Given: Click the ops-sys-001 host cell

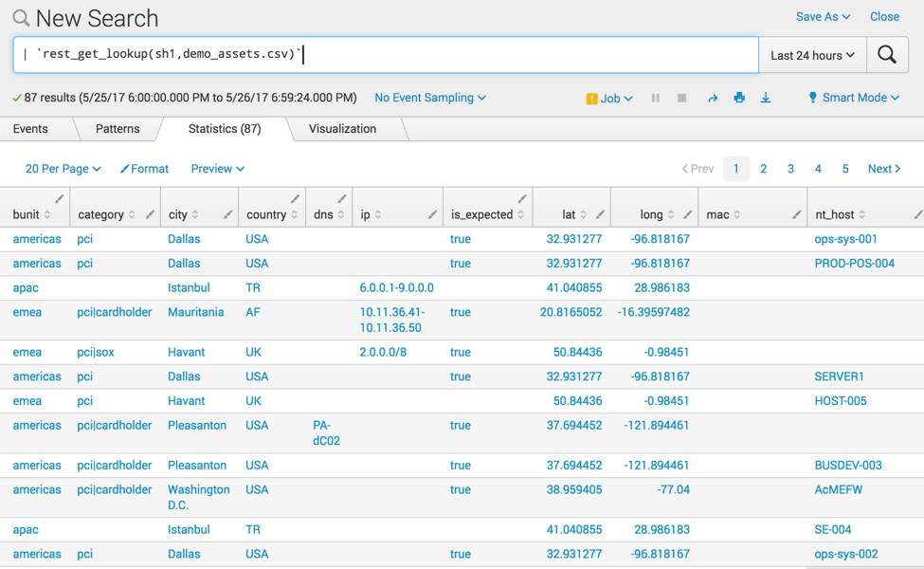Looking at the screenshot, I should tap(845, 239).
